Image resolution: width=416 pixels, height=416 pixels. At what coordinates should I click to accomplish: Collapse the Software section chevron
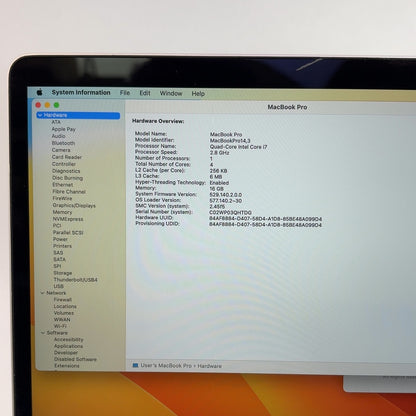click(43, 333)
